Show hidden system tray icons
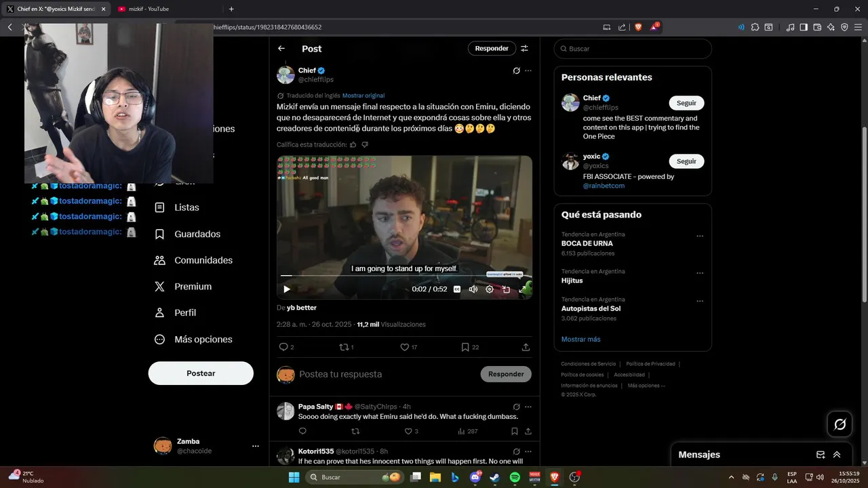 click(731, 477)
